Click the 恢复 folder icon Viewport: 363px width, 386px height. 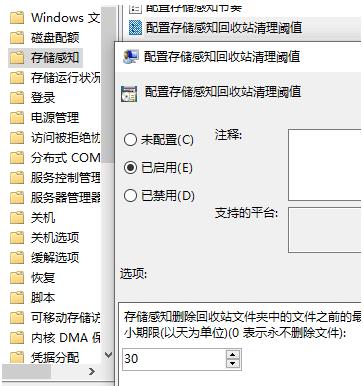(17, 278)
